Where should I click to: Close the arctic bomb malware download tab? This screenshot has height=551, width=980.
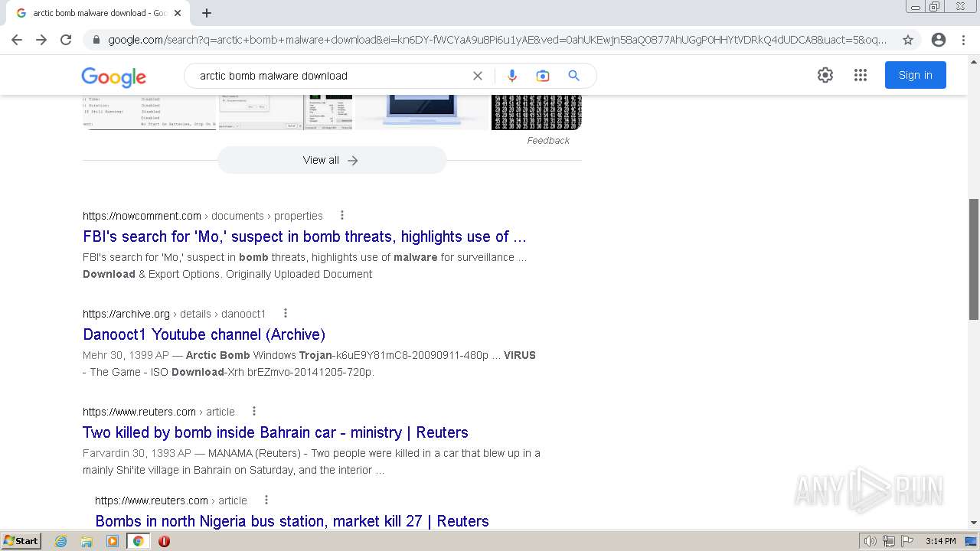(x=178, y=13)
